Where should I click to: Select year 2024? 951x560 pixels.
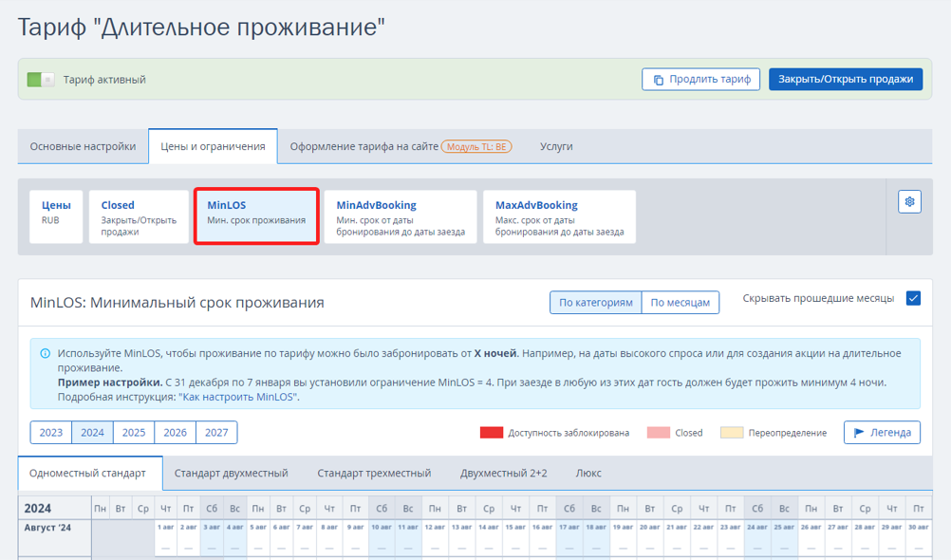tap(92, 433)
